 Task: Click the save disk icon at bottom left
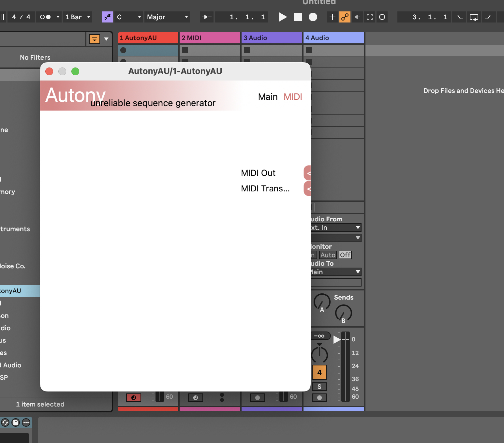[x=16, y=423]
